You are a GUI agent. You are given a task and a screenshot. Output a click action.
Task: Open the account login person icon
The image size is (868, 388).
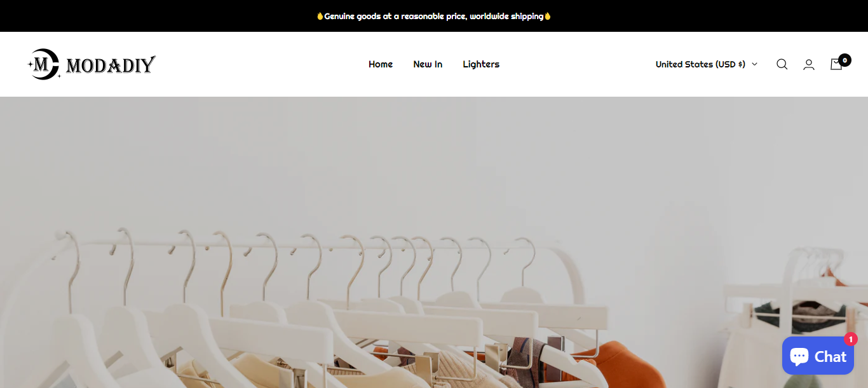[x=809, y=64]
